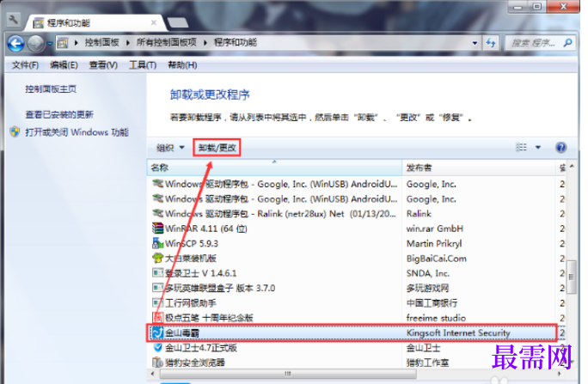Screen dimensions: 588x384
Task: Select the 多玩英雄联盟盒子 icon
Action: click(158, 288)
